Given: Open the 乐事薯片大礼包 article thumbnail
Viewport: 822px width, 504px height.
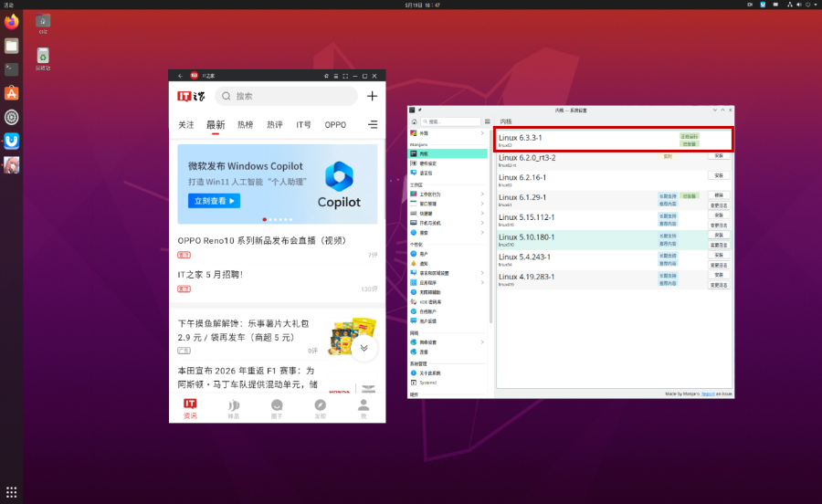Looking at the screenshot, I should (352, 336).
